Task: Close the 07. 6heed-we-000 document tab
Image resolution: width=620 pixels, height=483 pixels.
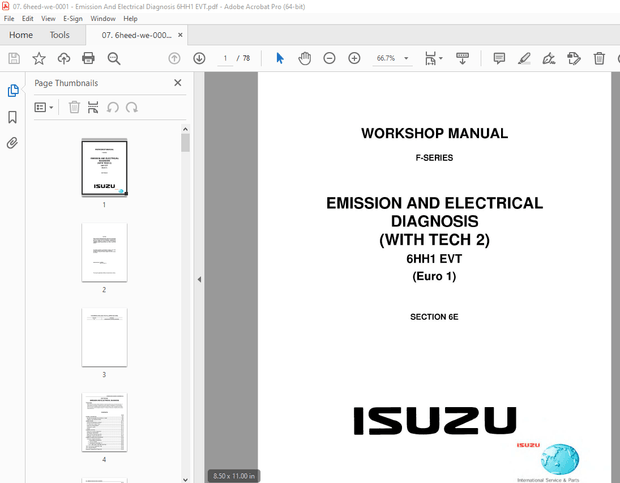Action: click(180, 35)
